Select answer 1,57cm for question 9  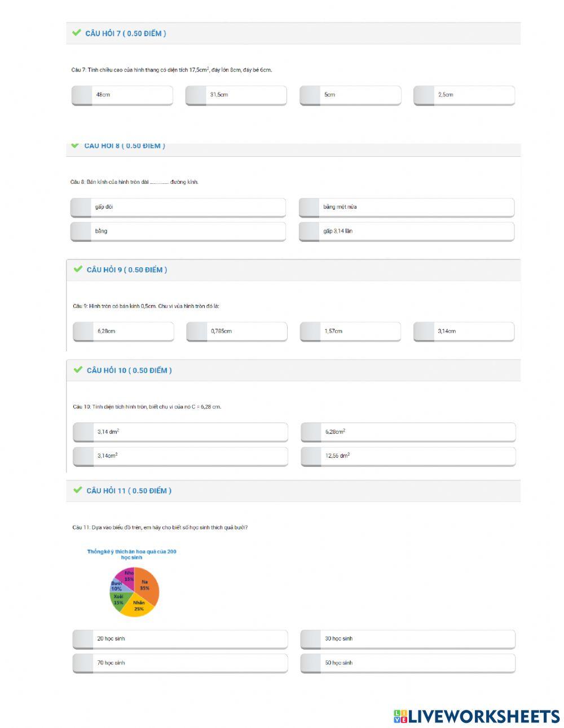(350, 332)
